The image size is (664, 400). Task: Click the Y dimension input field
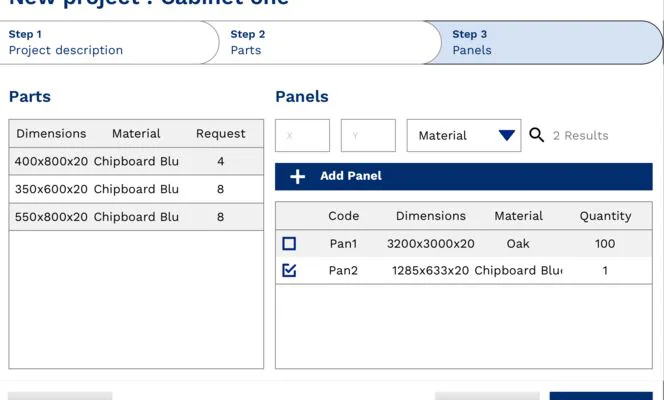[368, 136]
